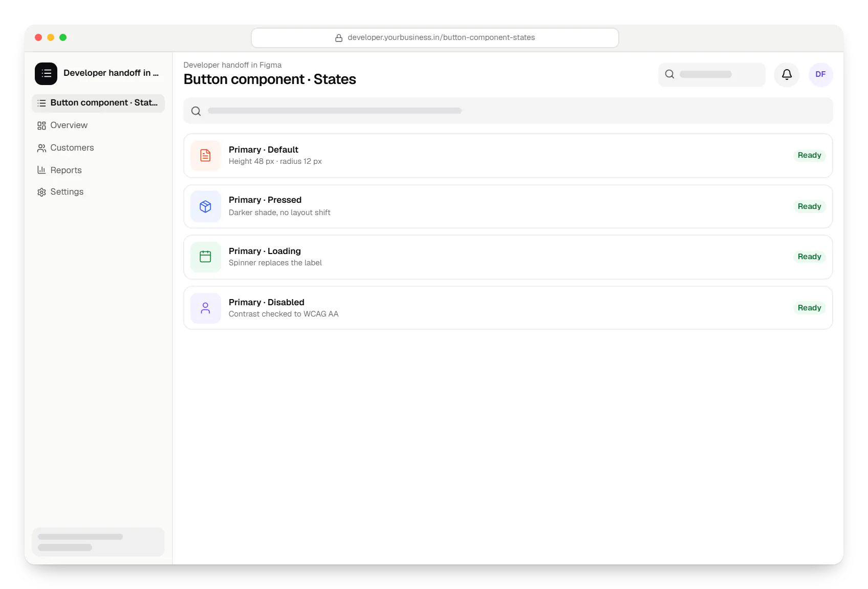This screenshot has height=589, width=868.
Task: Click the green maximize window button
Action: point(63,37)
